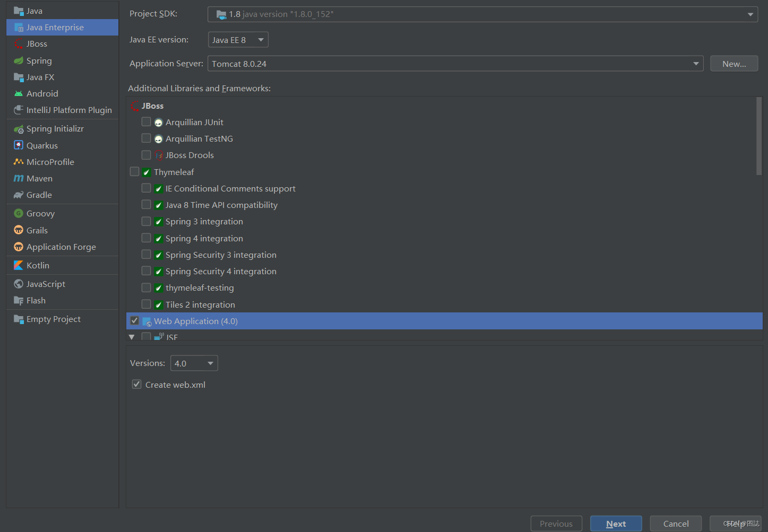Select Spring Initializr in project list

pos(62,129)
